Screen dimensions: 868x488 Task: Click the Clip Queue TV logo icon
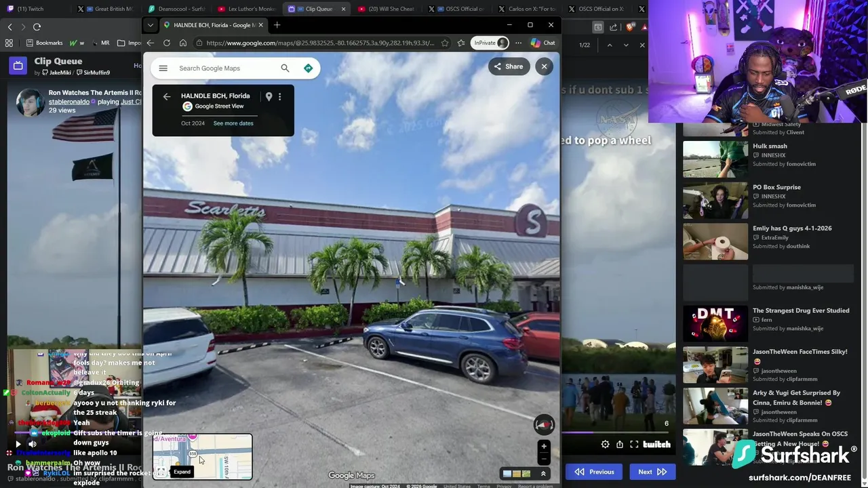click(18, 66)
